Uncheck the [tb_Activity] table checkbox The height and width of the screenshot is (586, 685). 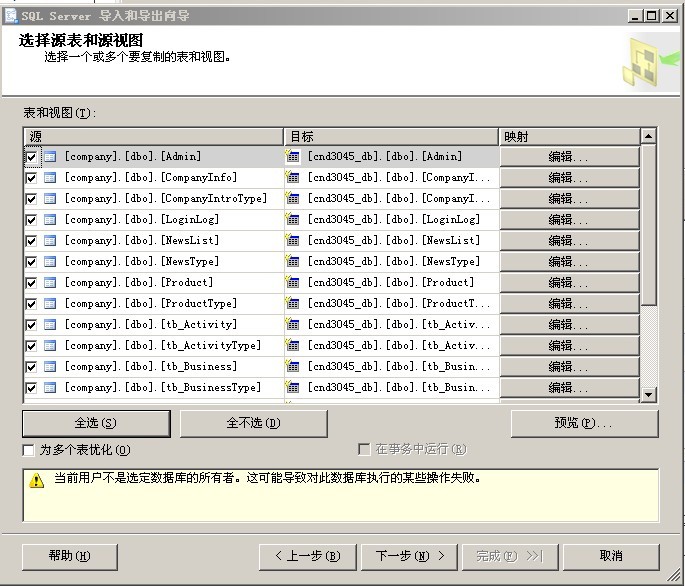[x=31, y=325]
